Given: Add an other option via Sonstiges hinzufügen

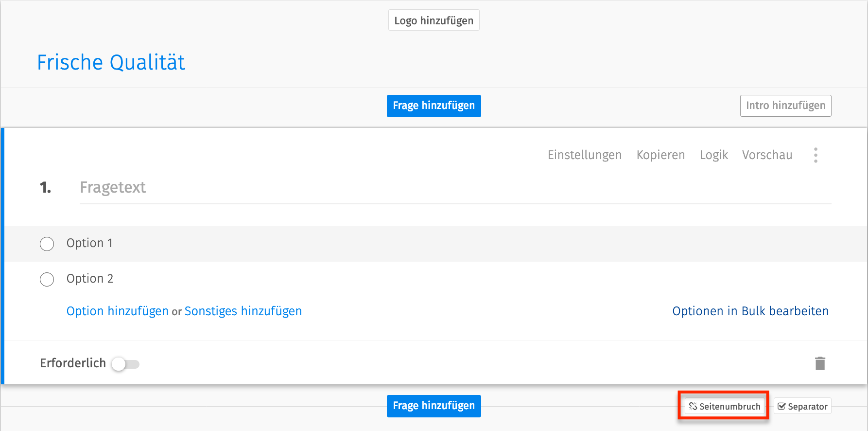Looking at the screenshot, I should tap(243, 311).
